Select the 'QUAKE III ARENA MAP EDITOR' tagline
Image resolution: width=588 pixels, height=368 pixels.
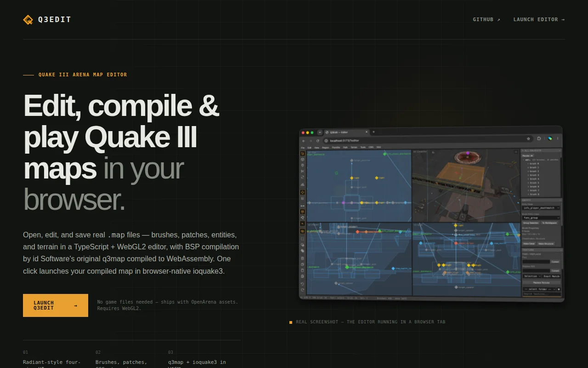coord(83,75)
